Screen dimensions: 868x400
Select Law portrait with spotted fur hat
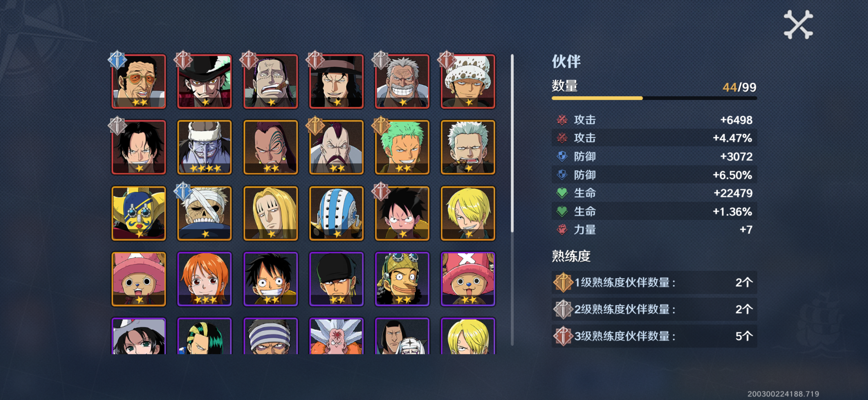(x=468, y=81)
